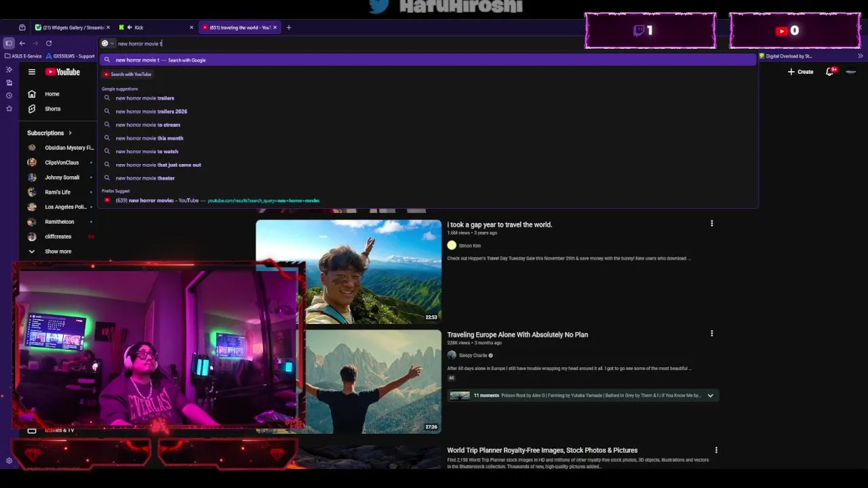Mute the Kick tab audio icon
Screen dimensions: 868x488
130,28
